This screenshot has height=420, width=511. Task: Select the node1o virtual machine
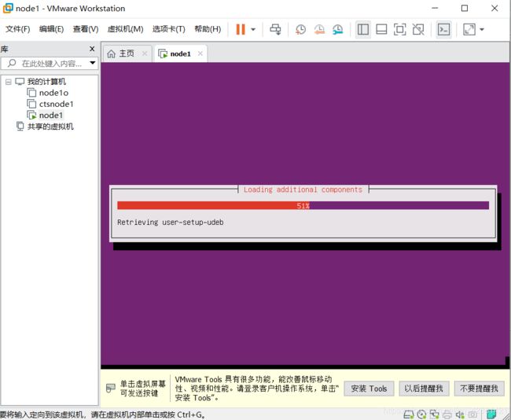pyautogui.click(x=53, y=93)
